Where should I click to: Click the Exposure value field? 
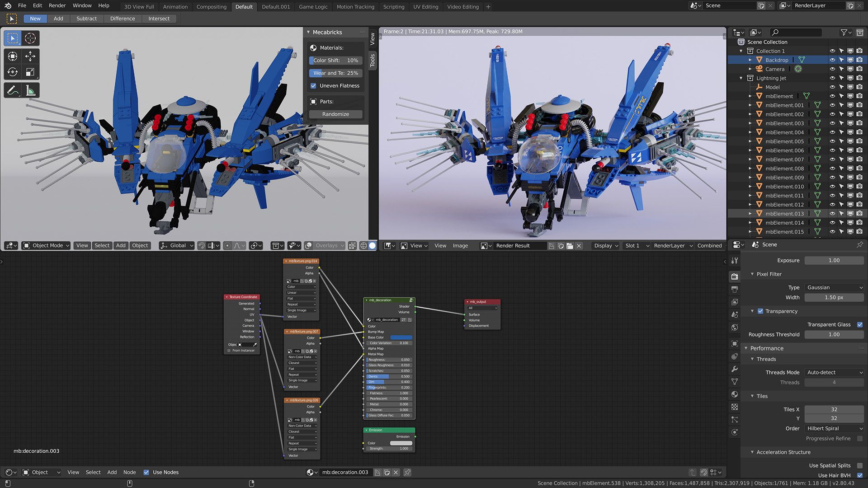click(x=834, y=260)
